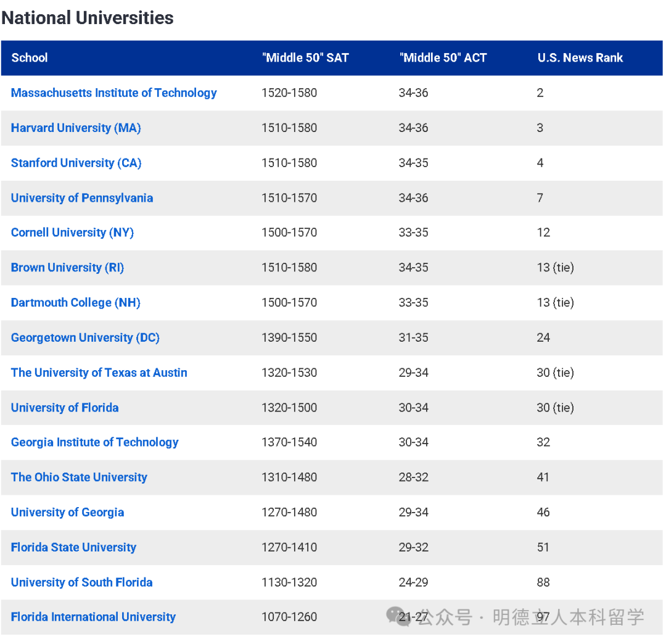The image size is (666, 644).
Task: Open Cornell University (NY) link
Action: (x=72, y=233)
